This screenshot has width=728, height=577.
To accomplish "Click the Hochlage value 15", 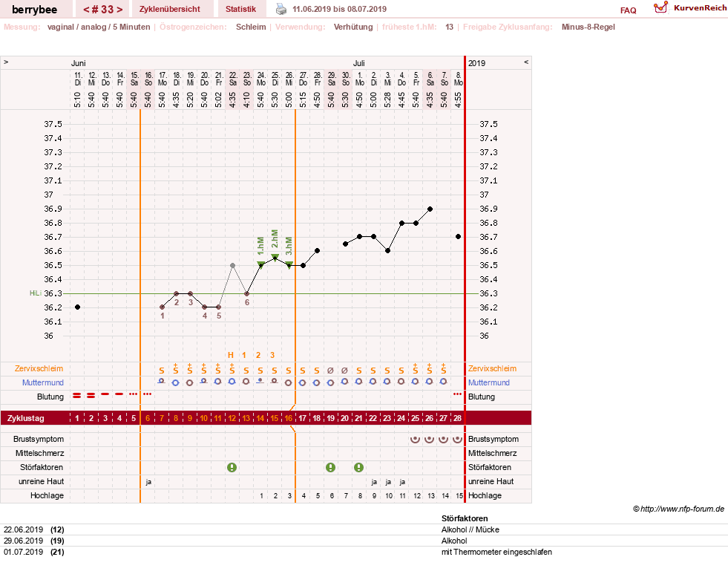I will coord(459,496).
